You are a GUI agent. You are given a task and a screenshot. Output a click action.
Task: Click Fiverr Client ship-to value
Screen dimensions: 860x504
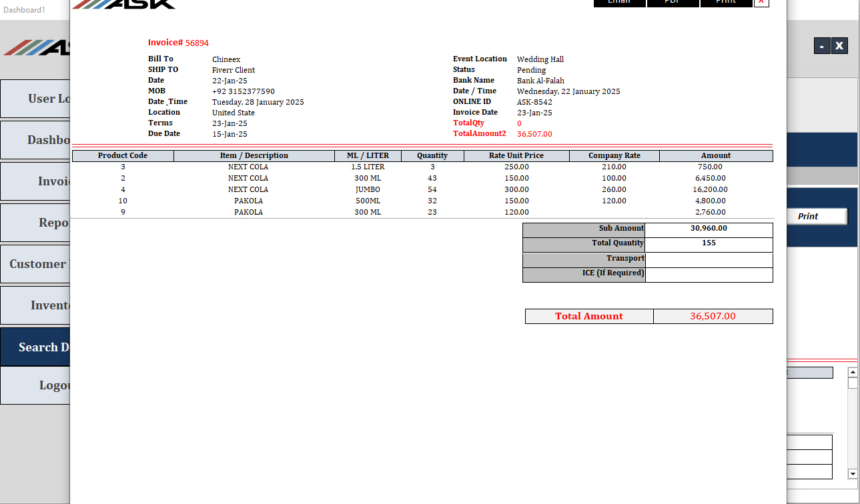(234, 70)
